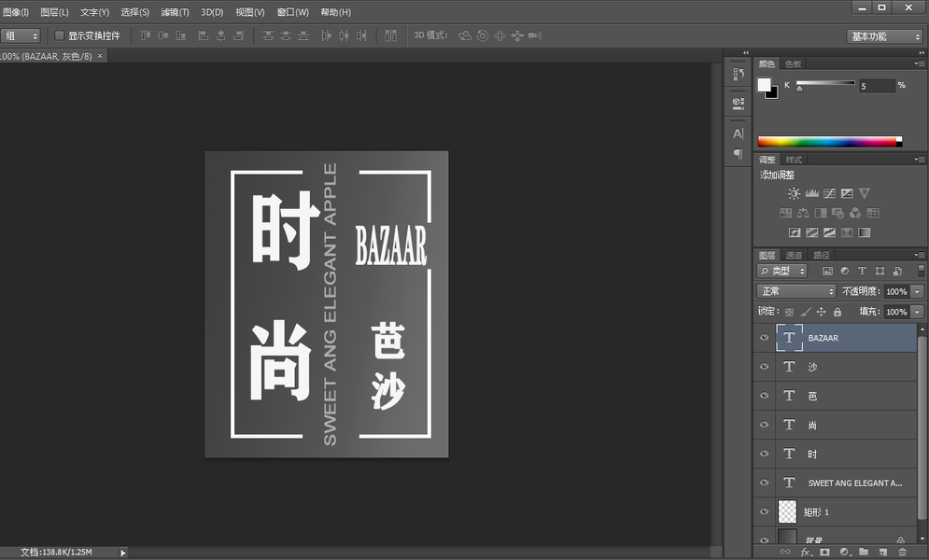This screenshot has height=560, width=929.
Task: Open the Character panel icon
Action: pos(739,133)
